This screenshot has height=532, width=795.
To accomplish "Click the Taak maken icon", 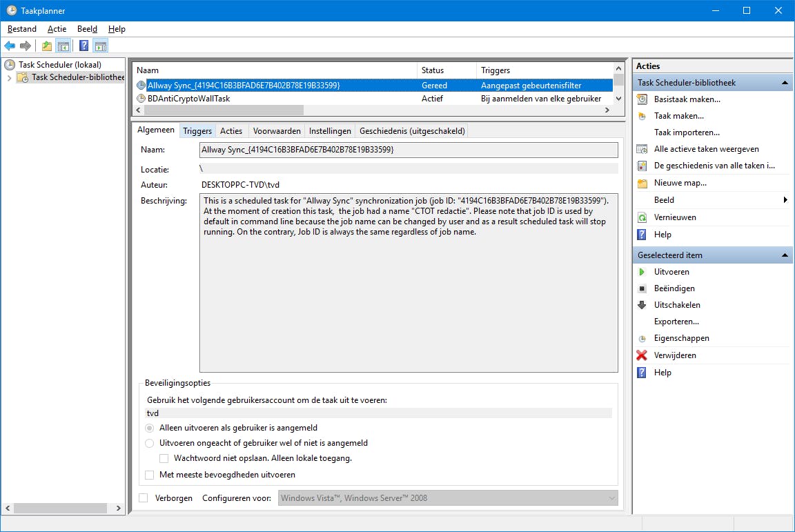I will click(642, 116).
